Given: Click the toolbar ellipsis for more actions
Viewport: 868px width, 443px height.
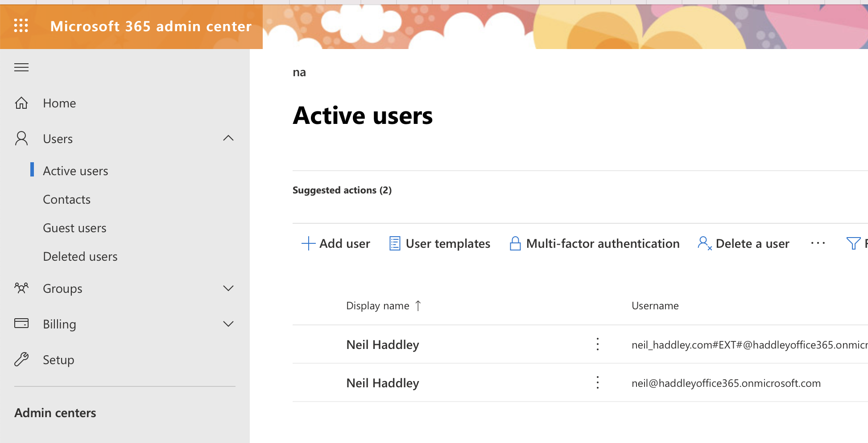Looking at the screenshot, I should 818,243.
